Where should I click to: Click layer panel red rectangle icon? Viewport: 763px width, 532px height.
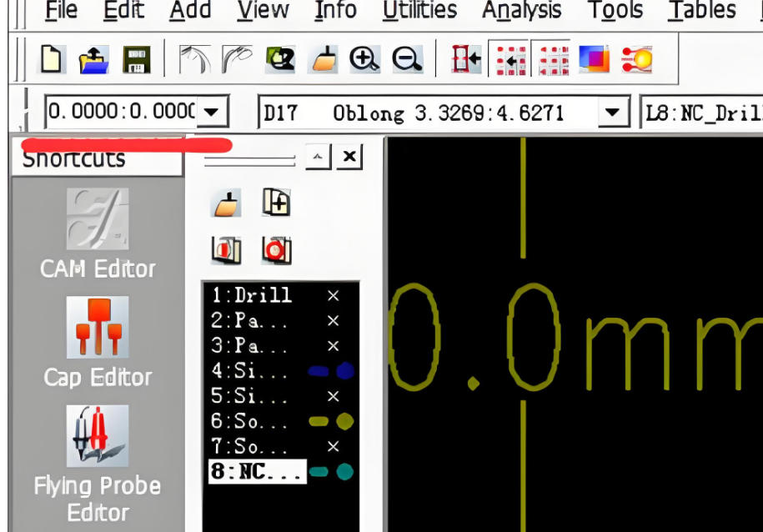click(x=226, y=250)
